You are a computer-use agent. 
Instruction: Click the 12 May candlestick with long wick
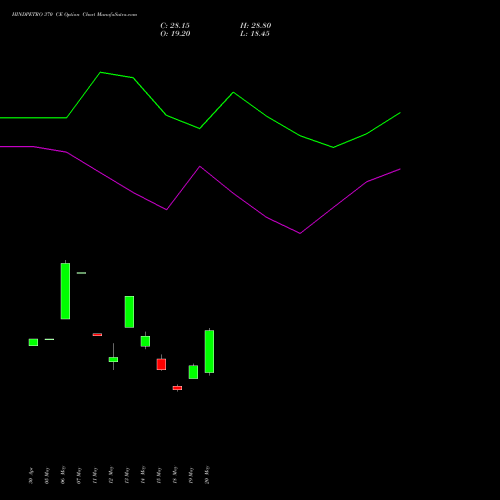point(113,359)
